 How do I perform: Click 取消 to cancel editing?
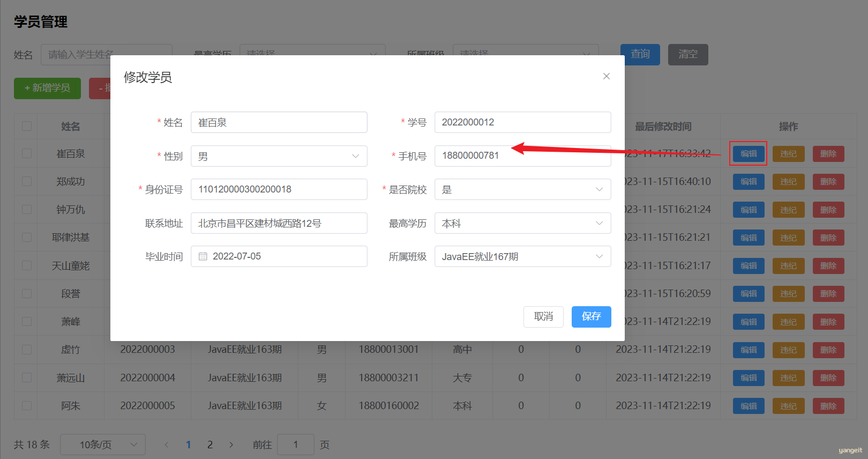[x=543, y=316]
